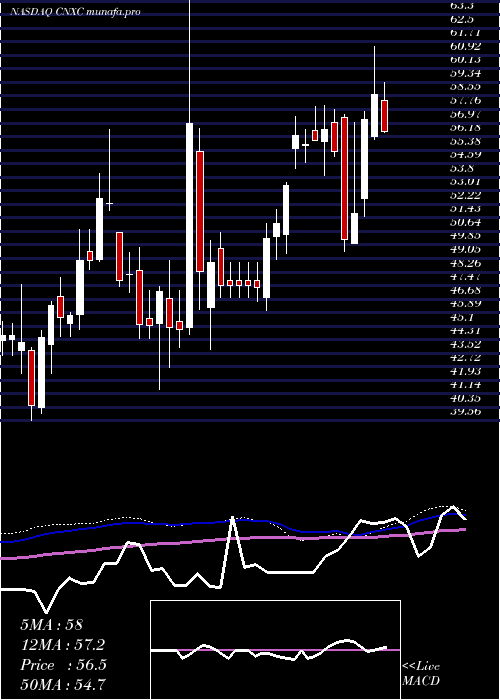Select the 53.8 price axis label
Screen dimensions: 500x700
(x=463, y=168)
